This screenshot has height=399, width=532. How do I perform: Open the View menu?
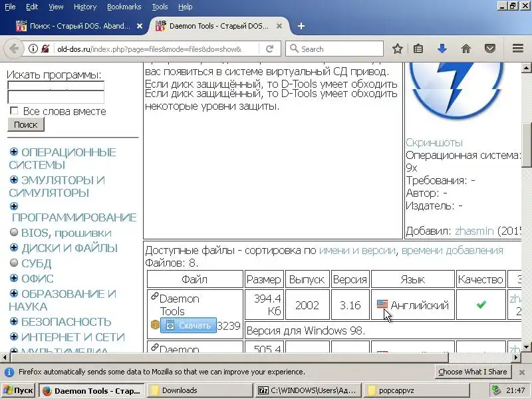pos(56,7)
